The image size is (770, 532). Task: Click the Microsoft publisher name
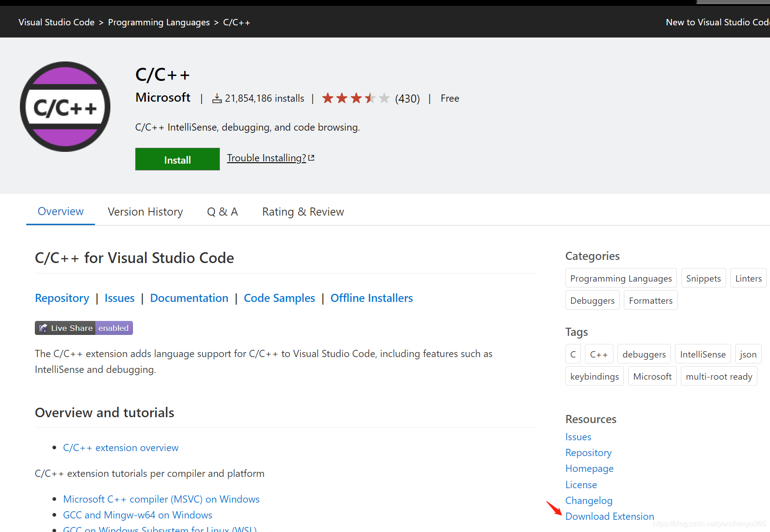(x=163, y=97)
